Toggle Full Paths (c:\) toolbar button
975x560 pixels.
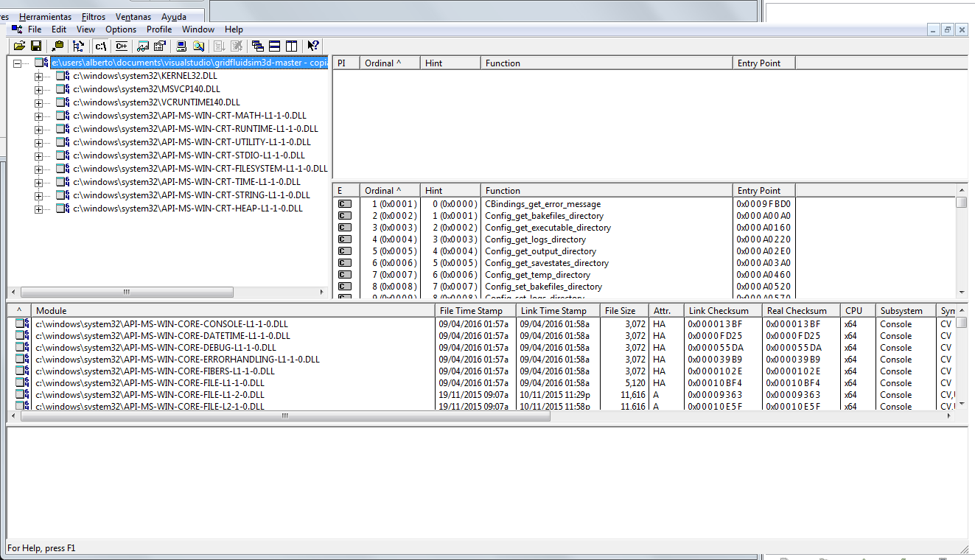(x=101, y=46)
